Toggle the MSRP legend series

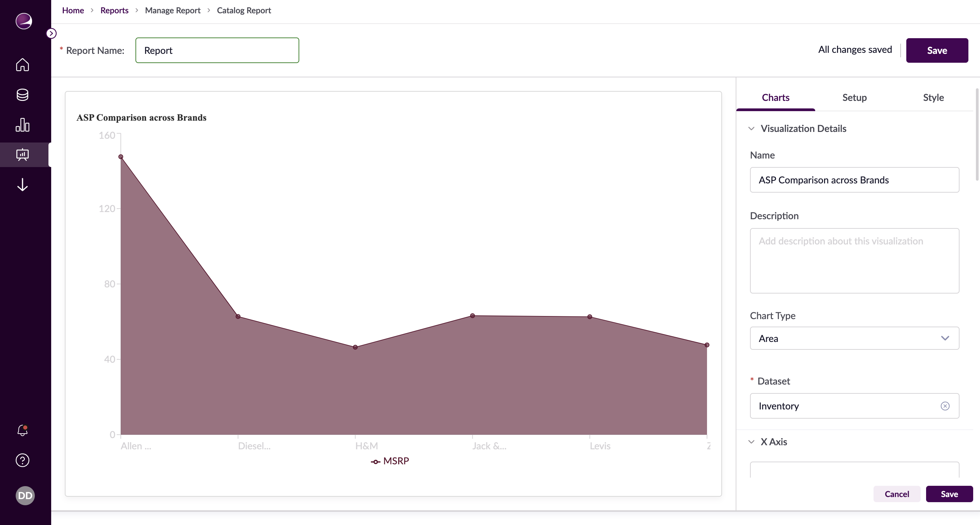click(x=390, y=461)
